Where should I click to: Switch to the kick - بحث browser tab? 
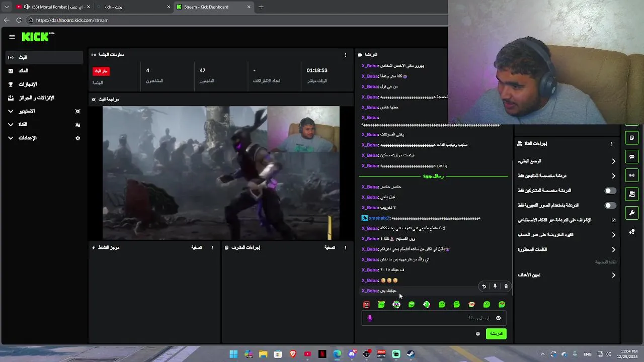(x=133, y=7)
